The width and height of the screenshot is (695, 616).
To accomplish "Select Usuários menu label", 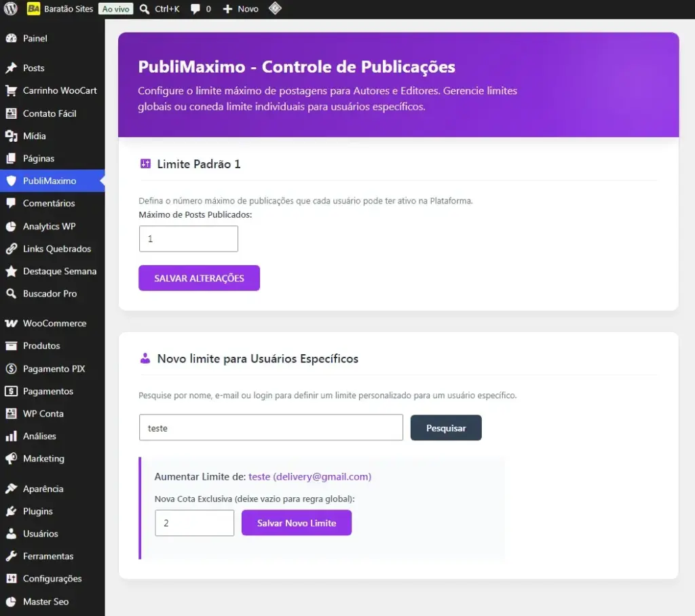I will pos(40,533).
